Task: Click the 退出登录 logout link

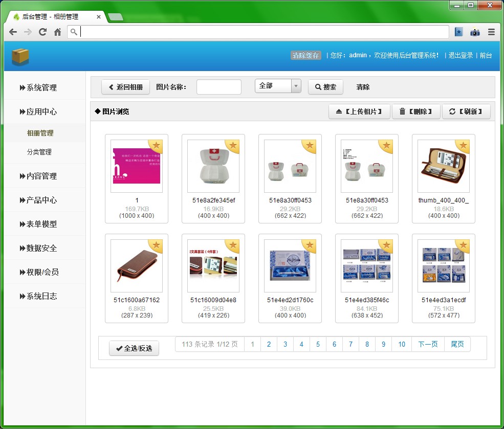Action: [461, 55]
